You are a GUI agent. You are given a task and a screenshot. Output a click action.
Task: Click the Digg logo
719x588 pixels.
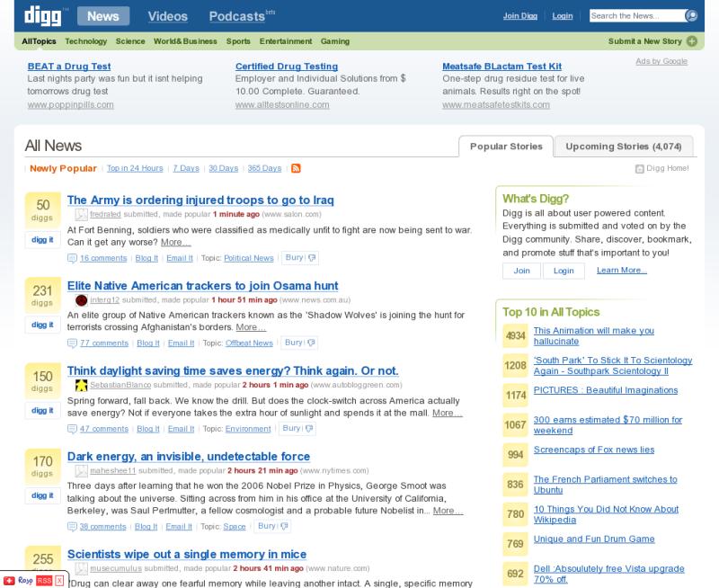[x=42, y=16]
